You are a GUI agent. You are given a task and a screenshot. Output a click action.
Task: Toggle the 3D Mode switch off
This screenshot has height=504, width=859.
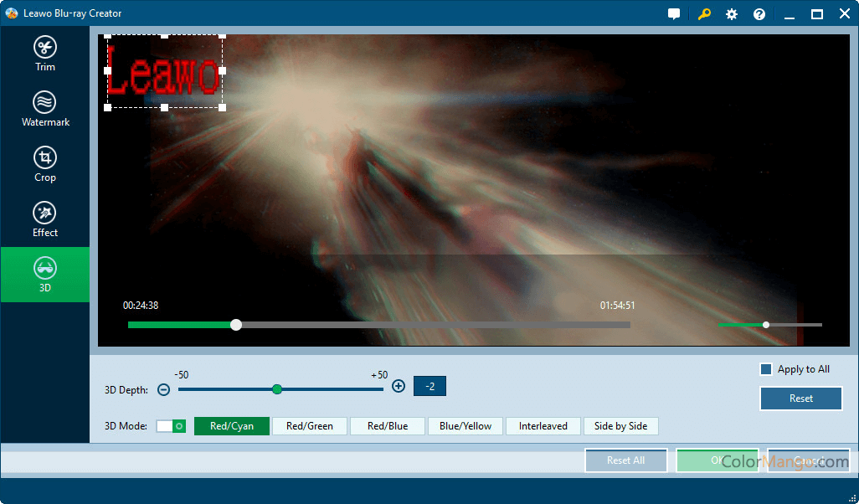[171, 426]
